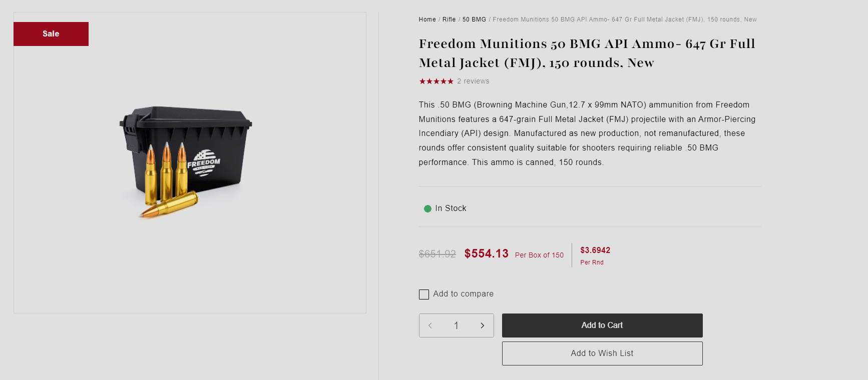Click the red Sale badge
Screen dimensions: 868x380
click(x=51, y=34)
